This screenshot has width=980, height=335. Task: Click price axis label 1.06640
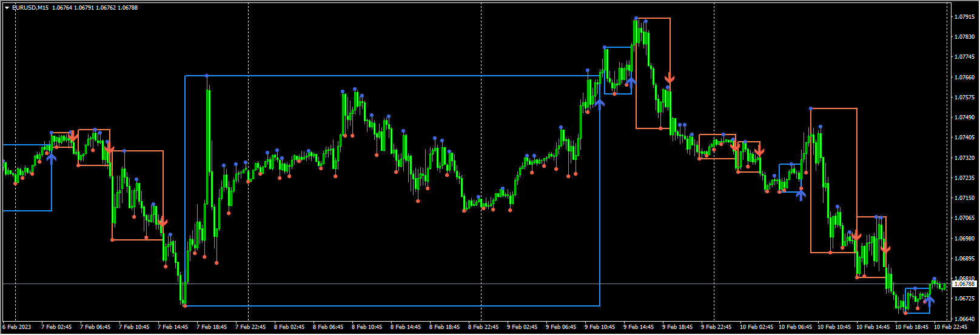click(965, 319)
